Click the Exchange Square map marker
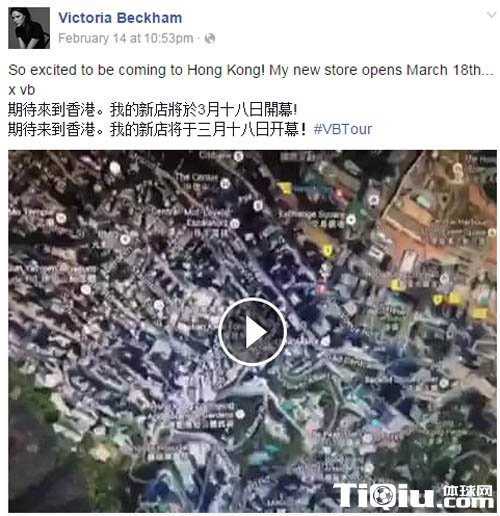The height and width of the screenshot is (516, 500). [351, 219]
